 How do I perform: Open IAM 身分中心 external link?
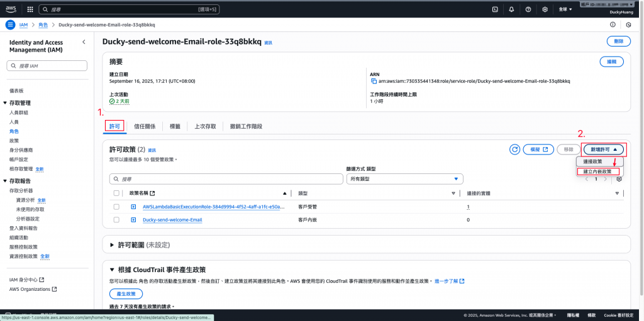point(26,280)
